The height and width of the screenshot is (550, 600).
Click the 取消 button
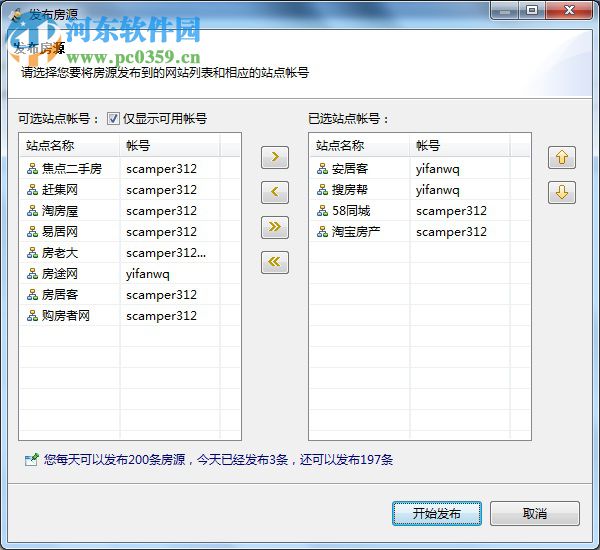click(x=535, y=514)
